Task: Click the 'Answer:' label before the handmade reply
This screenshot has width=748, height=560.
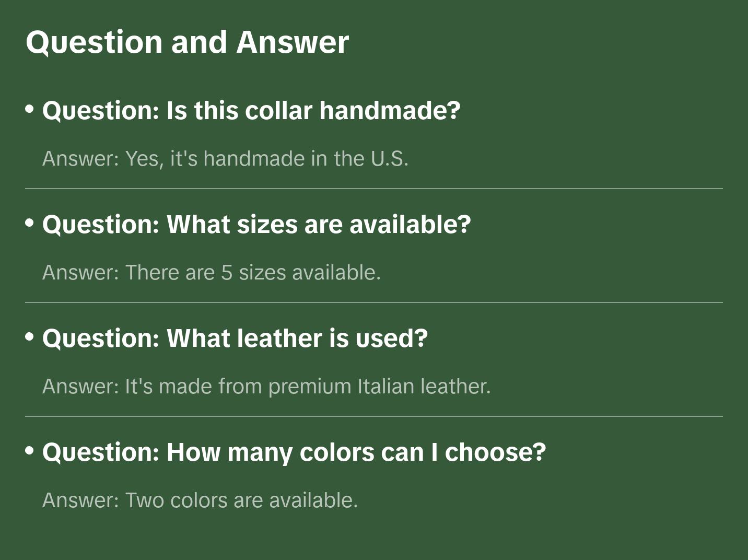Action: pyautogui.click(x=81, y=158)
